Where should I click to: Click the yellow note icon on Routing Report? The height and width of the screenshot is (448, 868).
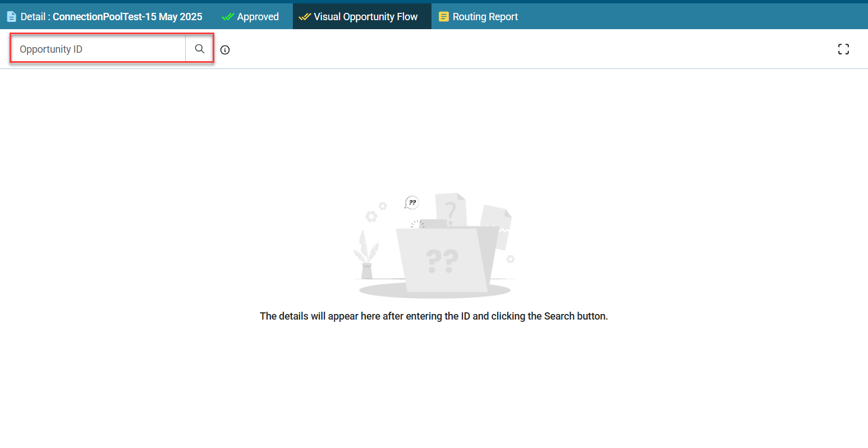click(444, 17)
